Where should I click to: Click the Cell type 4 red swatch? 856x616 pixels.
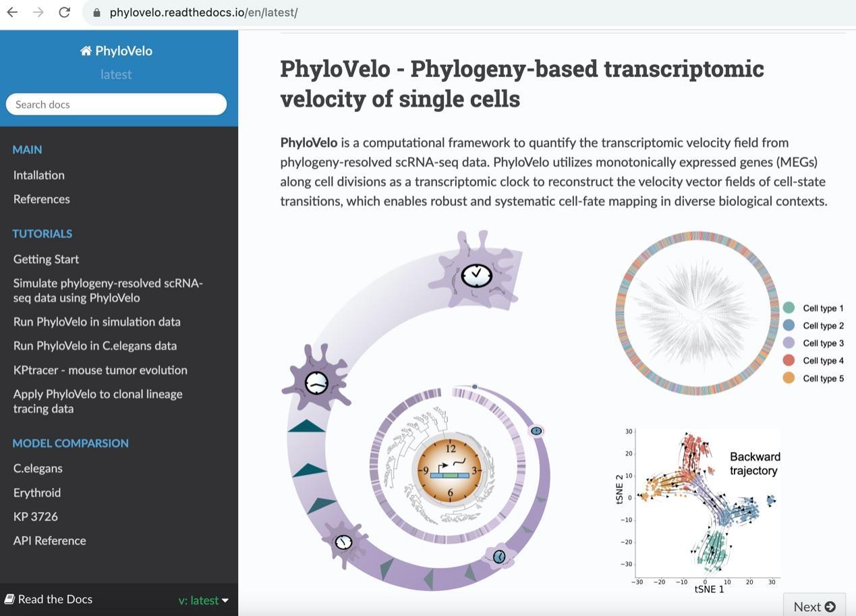(x=789, y=361)
